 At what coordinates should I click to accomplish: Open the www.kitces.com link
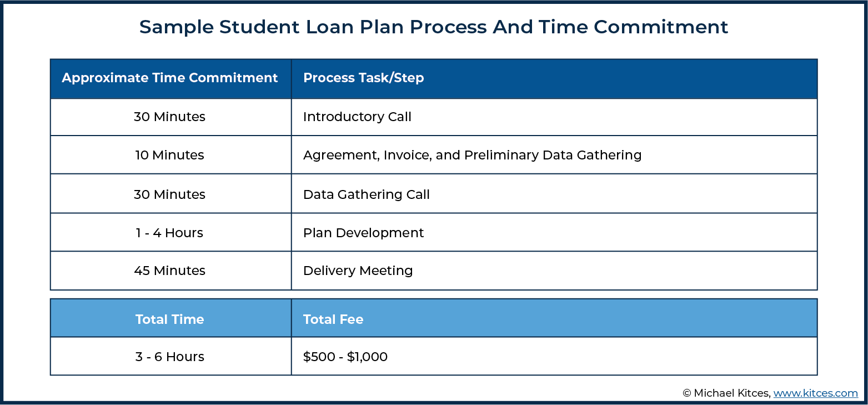tap(815, 393)
